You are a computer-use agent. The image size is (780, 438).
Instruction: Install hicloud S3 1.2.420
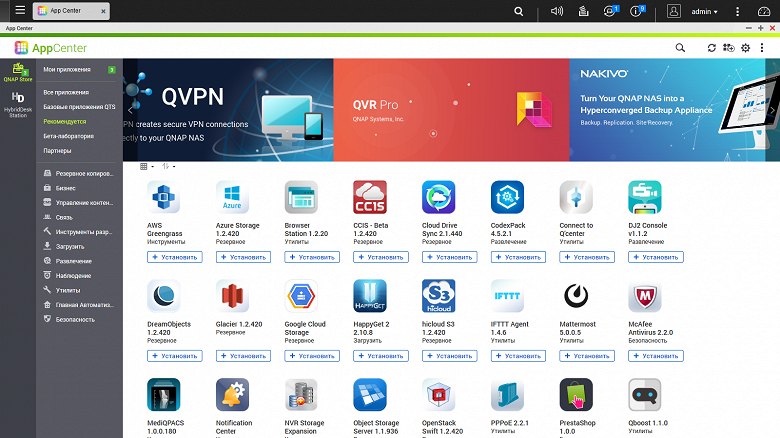[x=450, y=356]
